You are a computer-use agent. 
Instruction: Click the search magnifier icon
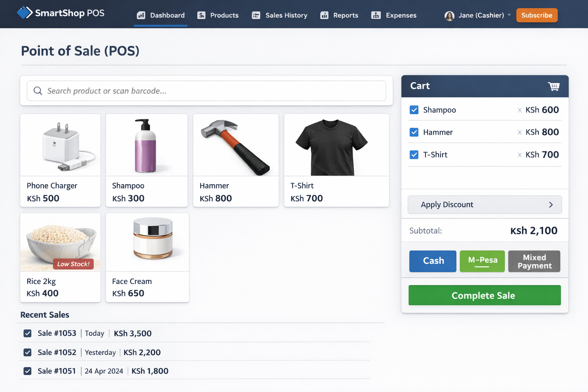click(38, 91)
